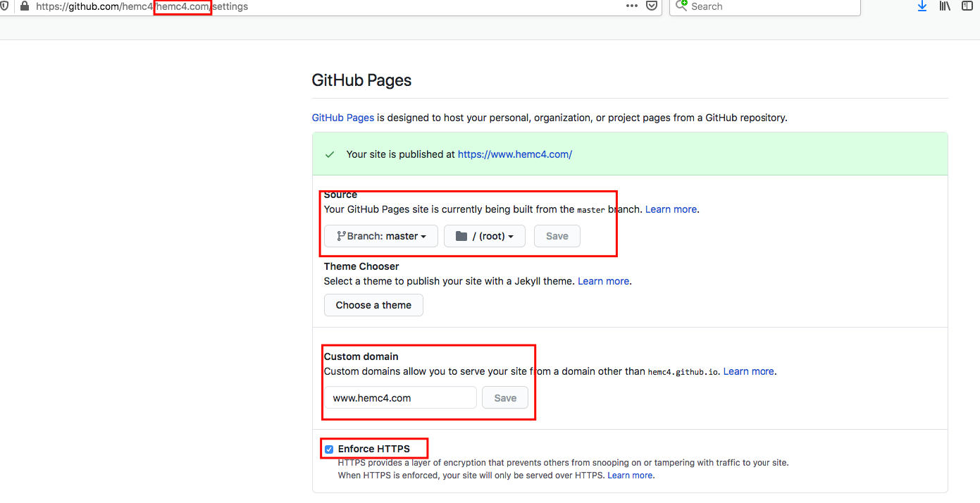Focus the Firefox Search box

(x=764, y=6)
